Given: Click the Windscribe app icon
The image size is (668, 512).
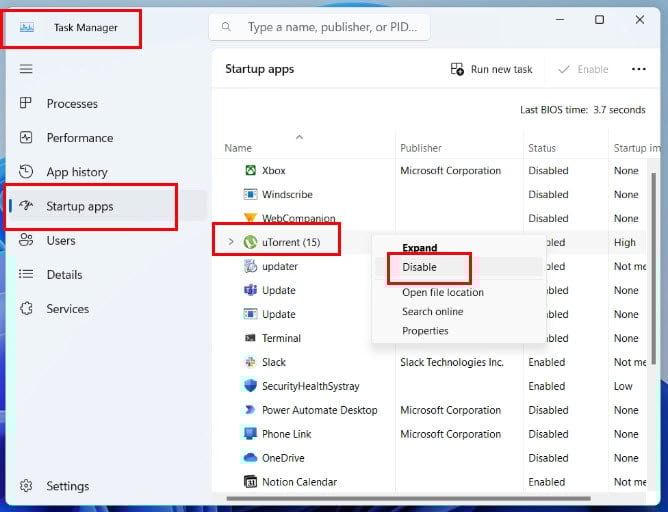Looking at the screenshot, I should [x=250, y=194].
